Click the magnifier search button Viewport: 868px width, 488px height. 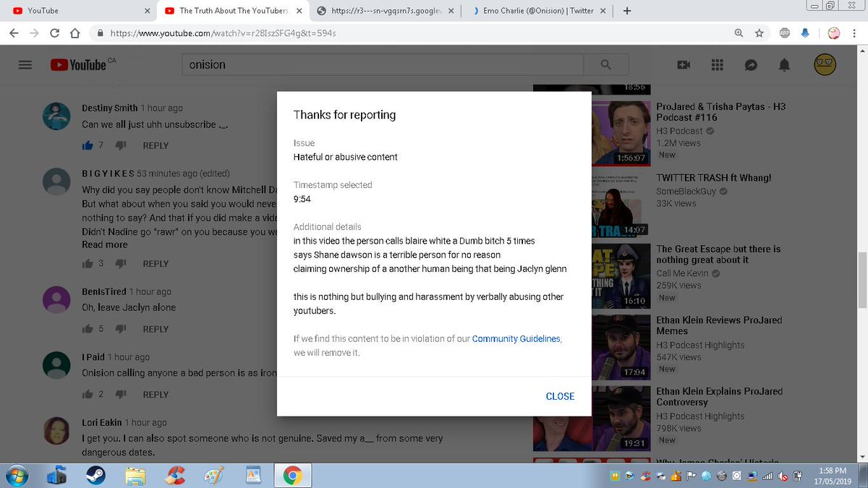605,64
